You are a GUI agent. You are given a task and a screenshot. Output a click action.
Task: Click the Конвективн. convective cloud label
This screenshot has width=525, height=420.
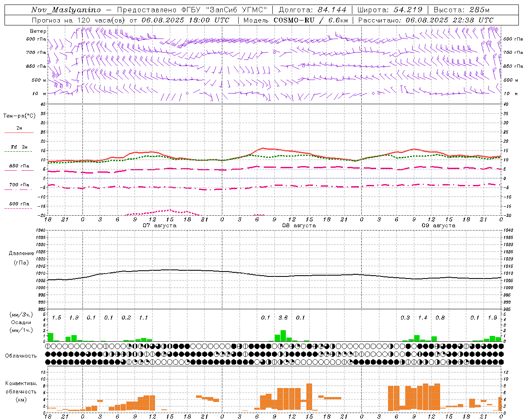tap(21, 383)
